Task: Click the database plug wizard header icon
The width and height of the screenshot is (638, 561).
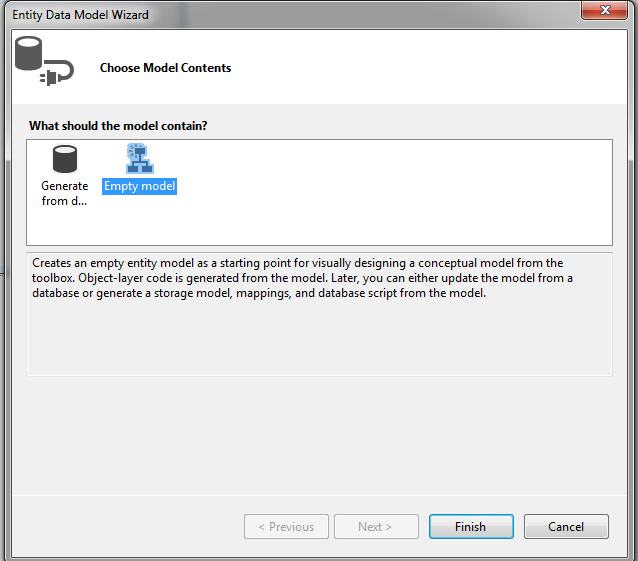Action: pyautogui.click(x=44, y=61)
